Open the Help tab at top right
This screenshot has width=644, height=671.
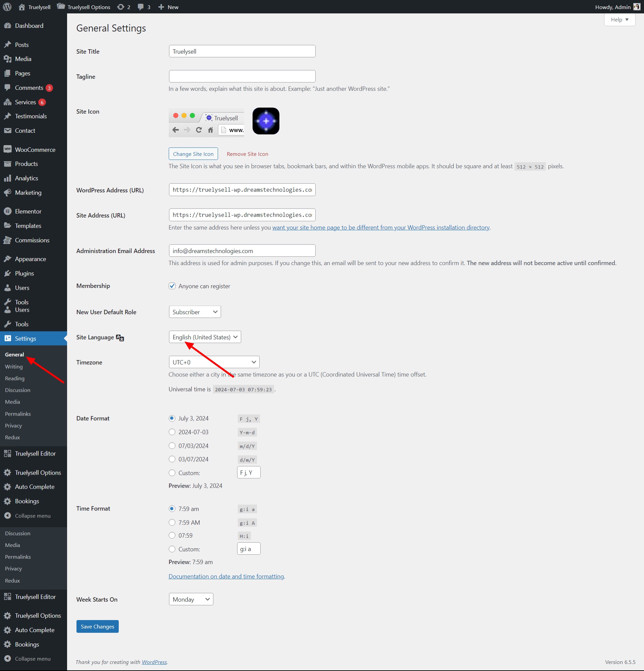click(619, 19)
